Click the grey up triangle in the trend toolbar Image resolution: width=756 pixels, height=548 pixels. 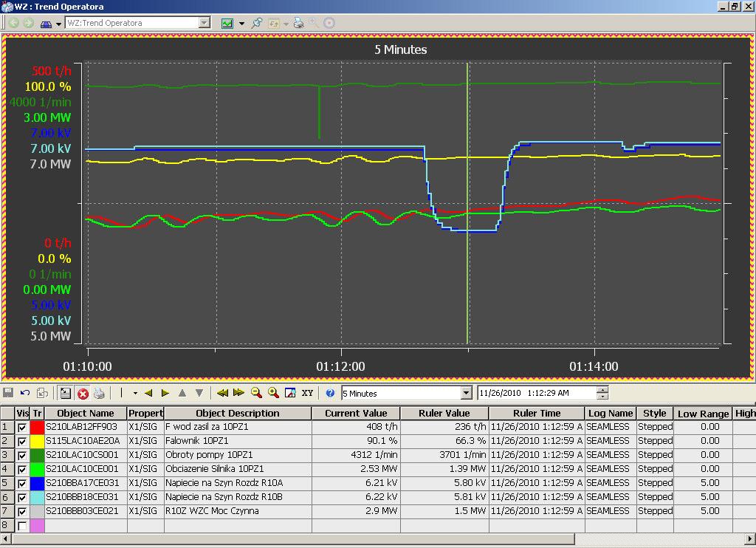click(x=182, y=393)
